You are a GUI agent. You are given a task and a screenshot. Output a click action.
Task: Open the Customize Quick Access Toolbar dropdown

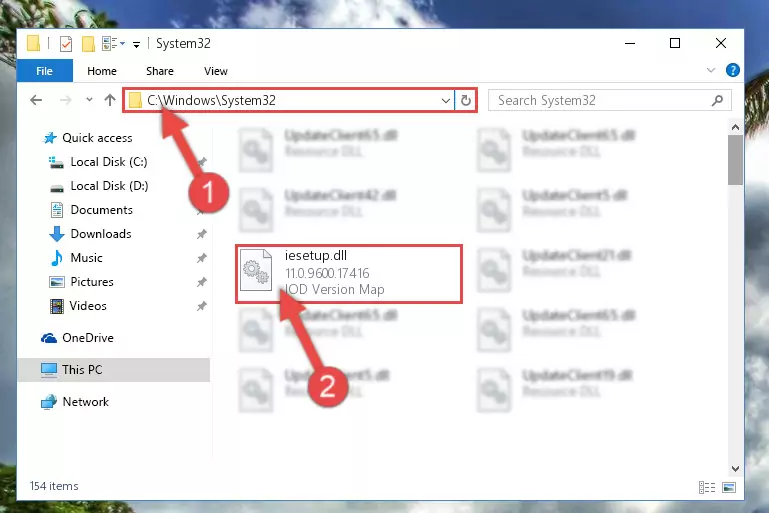pyautogui.click(x=136, y=45)
